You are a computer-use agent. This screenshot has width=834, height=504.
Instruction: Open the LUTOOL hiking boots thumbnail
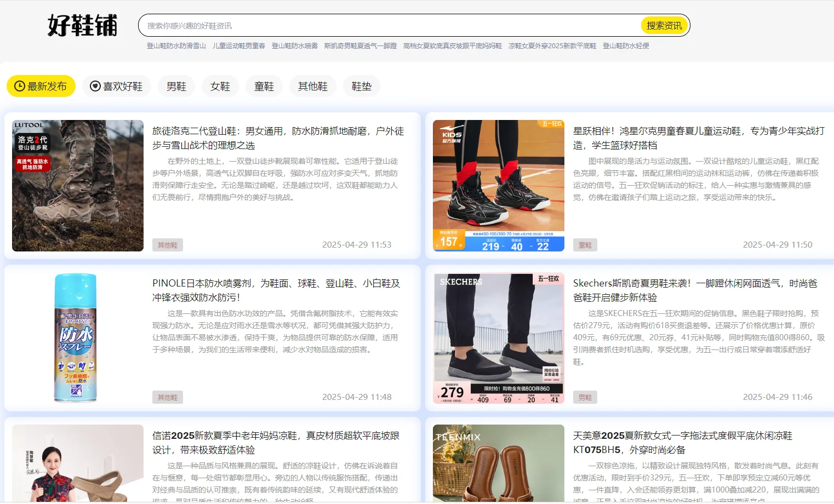click(78, 186)
